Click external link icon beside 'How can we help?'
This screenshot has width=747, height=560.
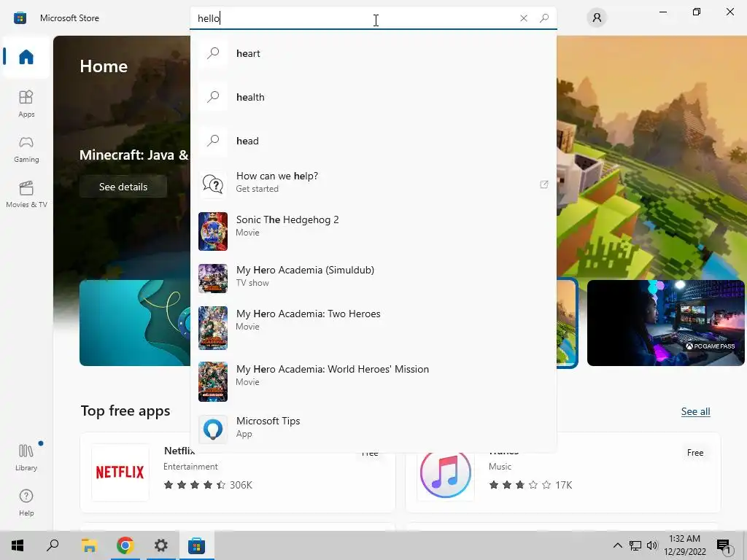[x=543, y=184]
